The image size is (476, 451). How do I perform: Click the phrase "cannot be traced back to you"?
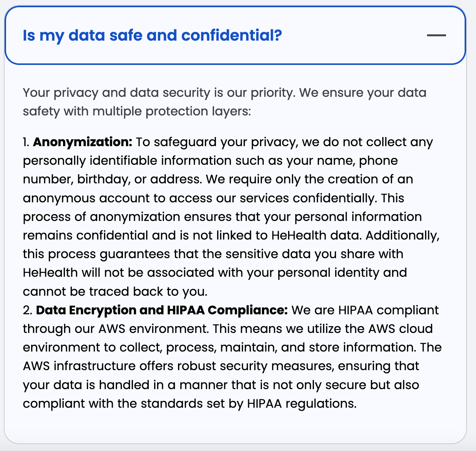click(x=114, y=291)
